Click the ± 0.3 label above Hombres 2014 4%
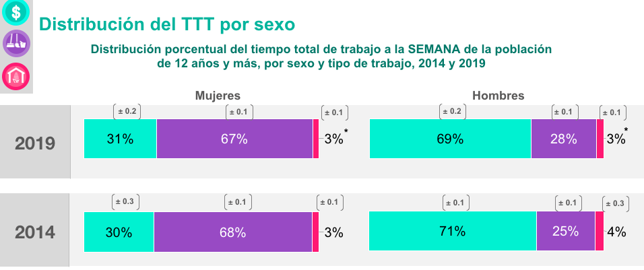644x270 pixels. [x=616, y=203]
